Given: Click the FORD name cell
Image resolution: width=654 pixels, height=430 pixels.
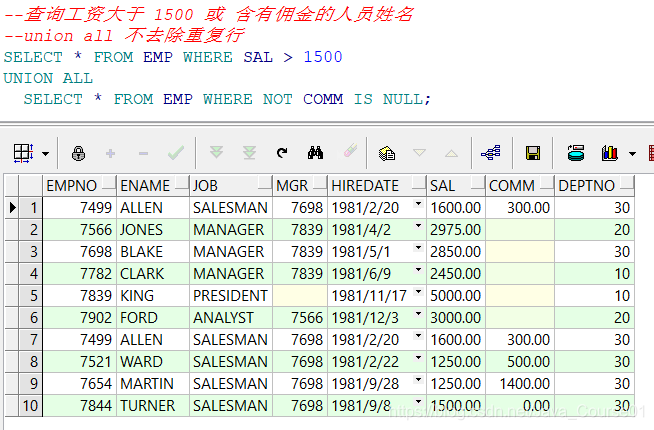Looking at the screenshot, I should point(153,318).
